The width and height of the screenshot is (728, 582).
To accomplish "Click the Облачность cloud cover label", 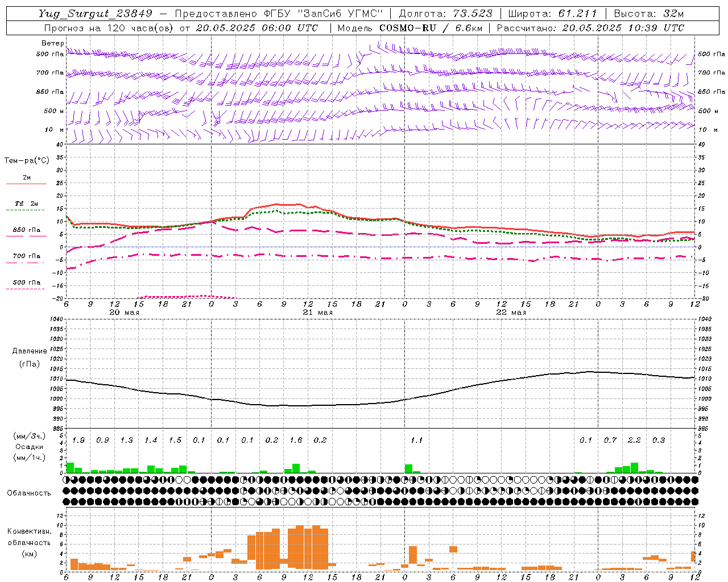I will click(29, 493).
